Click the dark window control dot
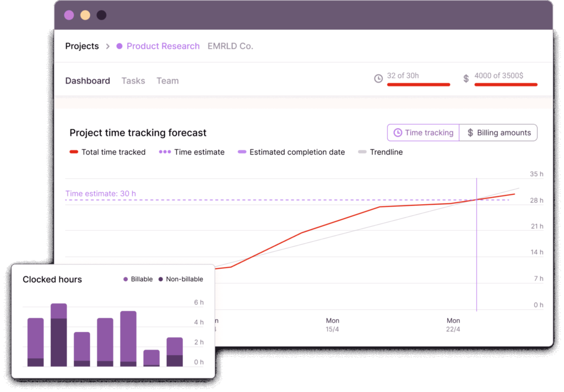This screenshot has height=392, width=564. pos(101,15)
